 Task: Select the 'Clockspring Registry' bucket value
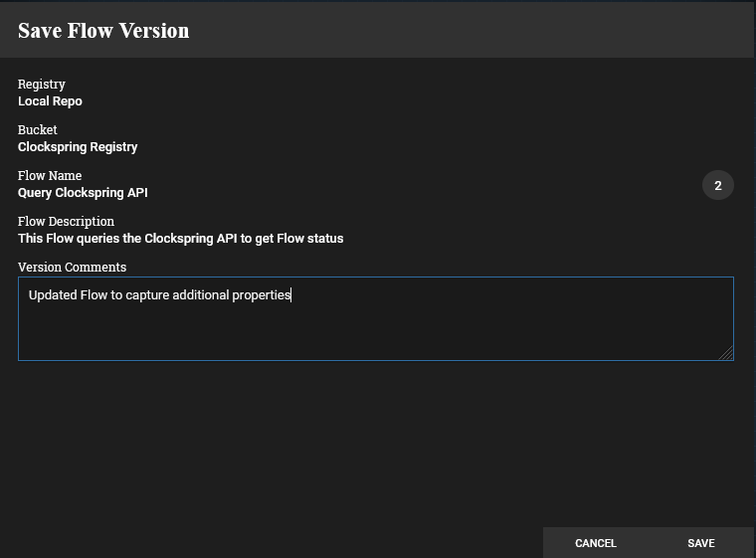click(x=78, y=147)
